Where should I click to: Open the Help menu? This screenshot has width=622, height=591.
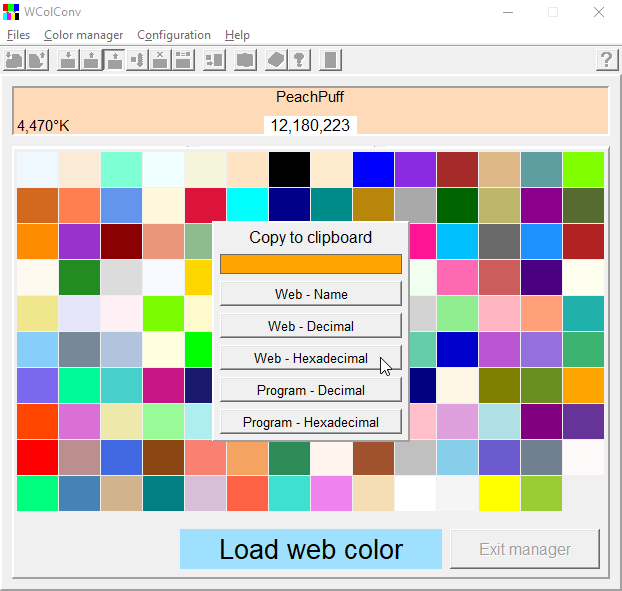click(237, 35)
